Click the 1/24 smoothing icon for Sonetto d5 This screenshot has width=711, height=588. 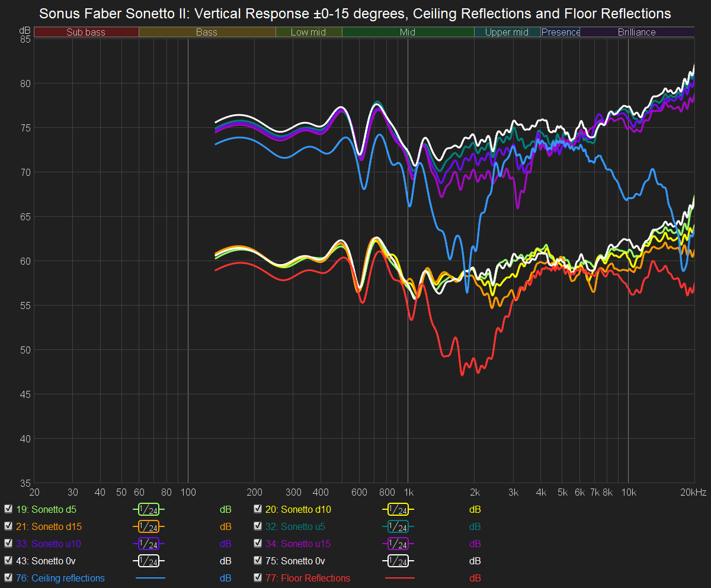[149, 509]
